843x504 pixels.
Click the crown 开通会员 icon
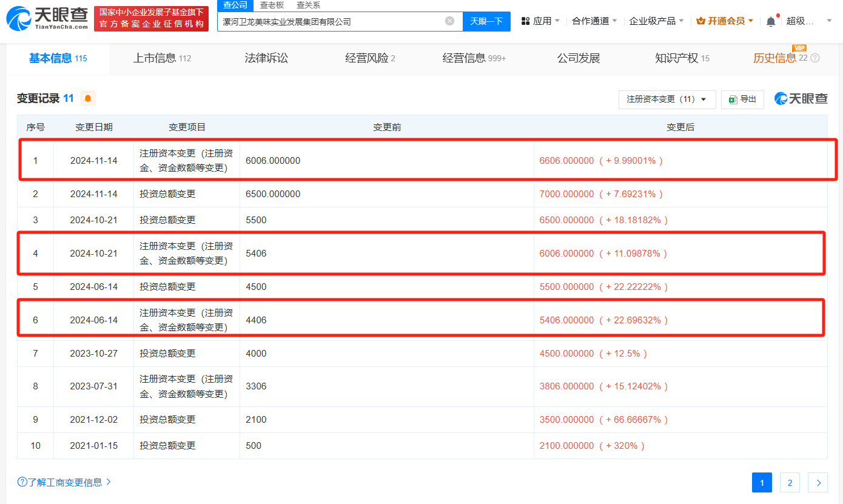point(700,21)
